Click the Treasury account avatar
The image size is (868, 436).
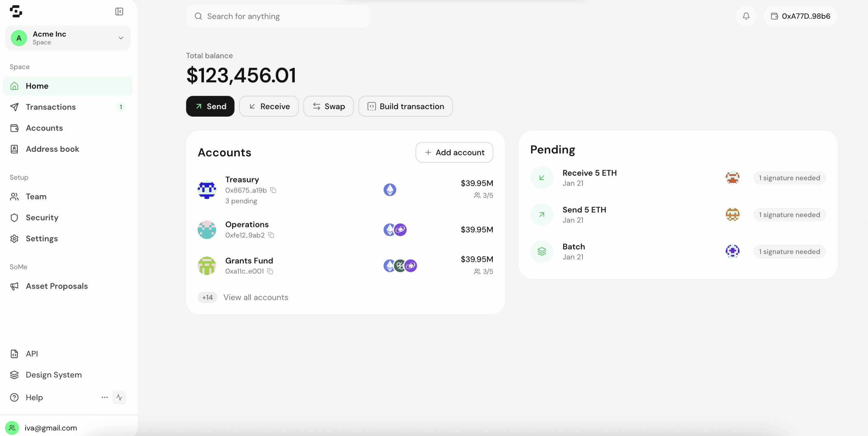pyautogui.click(x=207, y=190)
